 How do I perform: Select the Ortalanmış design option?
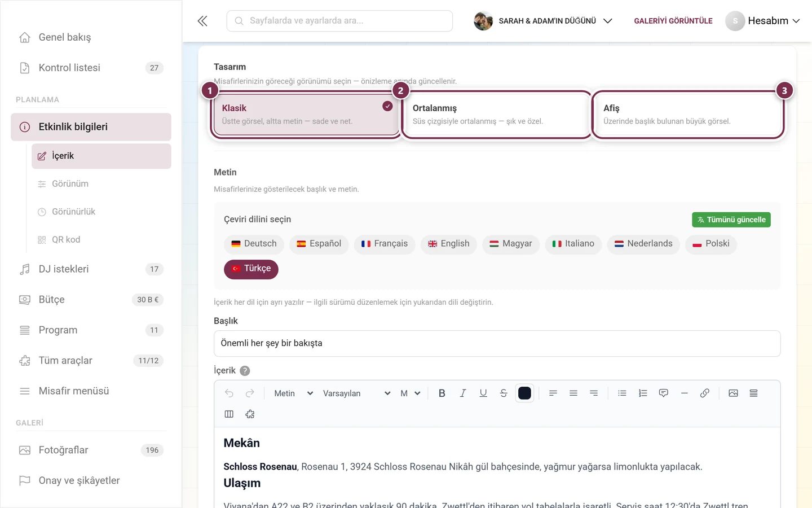[496, 115]
